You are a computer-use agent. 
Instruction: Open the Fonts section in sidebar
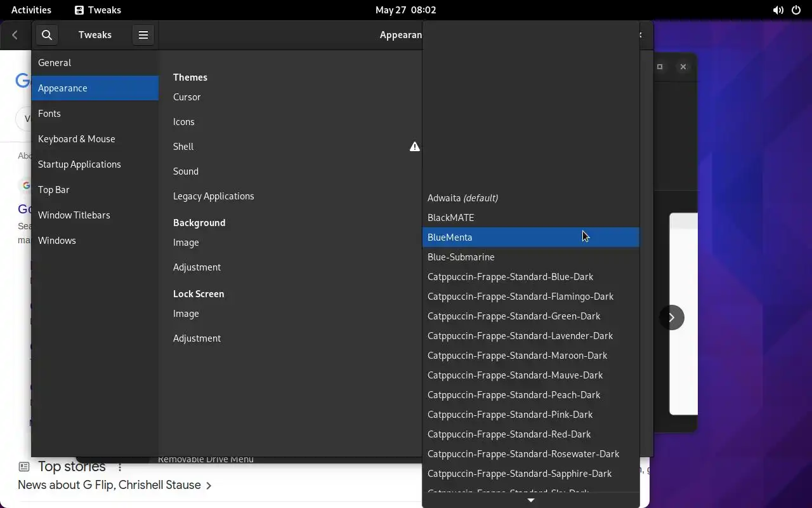coord(49,114)
